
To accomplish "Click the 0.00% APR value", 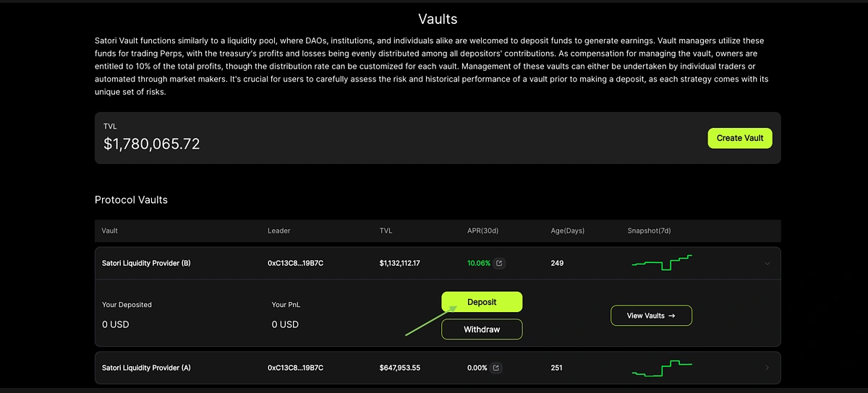I will click(x=477, y=368).
